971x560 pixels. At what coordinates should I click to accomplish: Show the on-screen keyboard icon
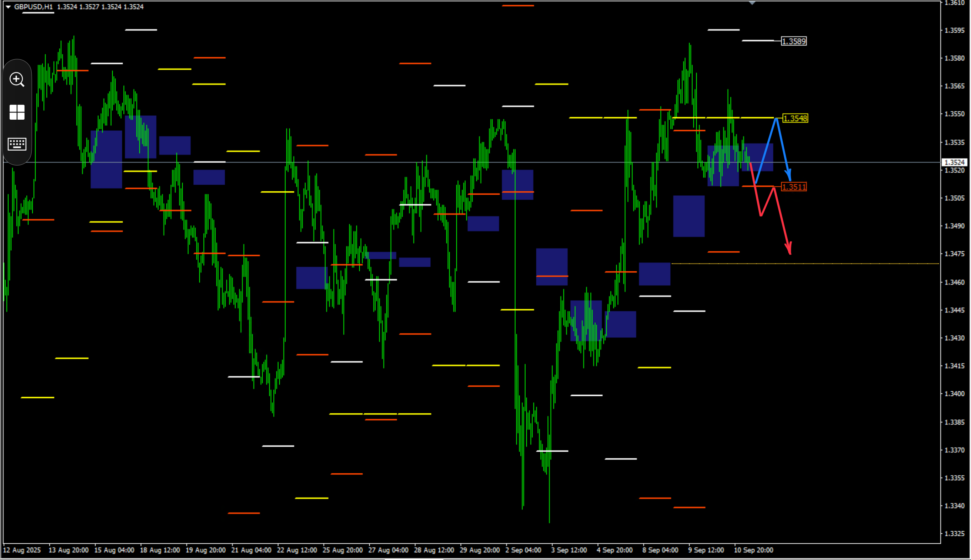tap(17, 144)
